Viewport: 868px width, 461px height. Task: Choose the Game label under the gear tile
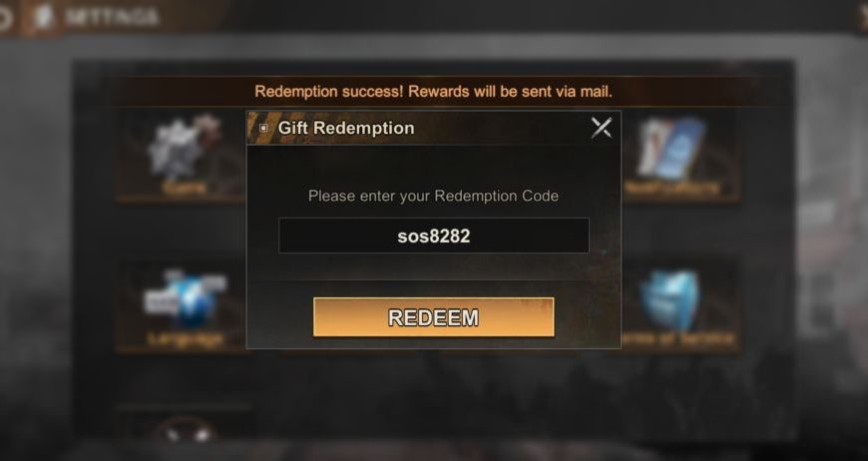[x=185, y=188]
